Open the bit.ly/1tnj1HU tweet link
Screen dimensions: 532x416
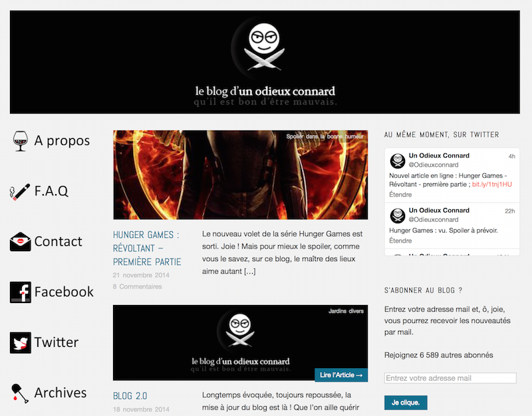(x=491, y=184)
